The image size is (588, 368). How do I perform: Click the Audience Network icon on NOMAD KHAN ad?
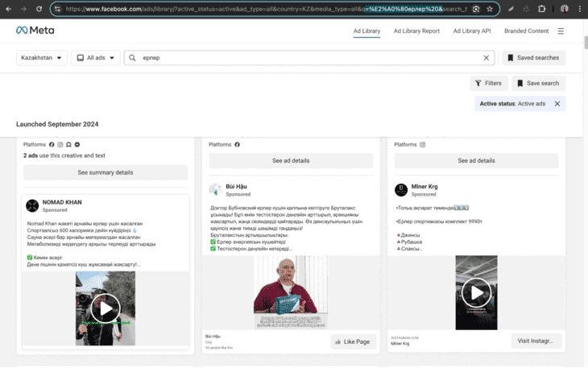pyautogui.click(x=68, y=145)
